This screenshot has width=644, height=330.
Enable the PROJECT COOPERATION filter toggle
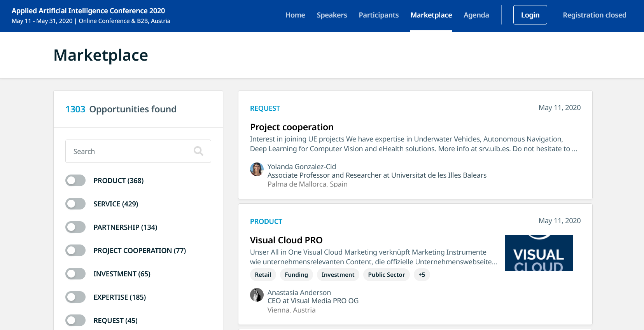75,250
